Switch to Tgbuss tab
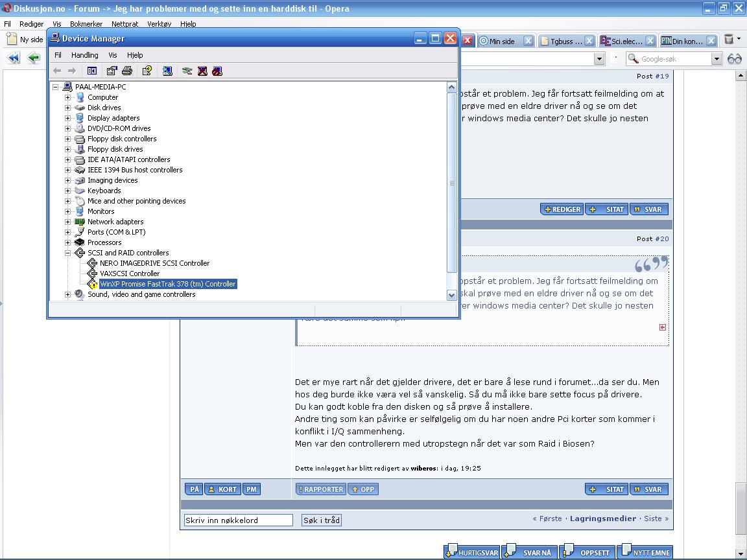Screen dimensions: 747x560 (x=566, y=41)
